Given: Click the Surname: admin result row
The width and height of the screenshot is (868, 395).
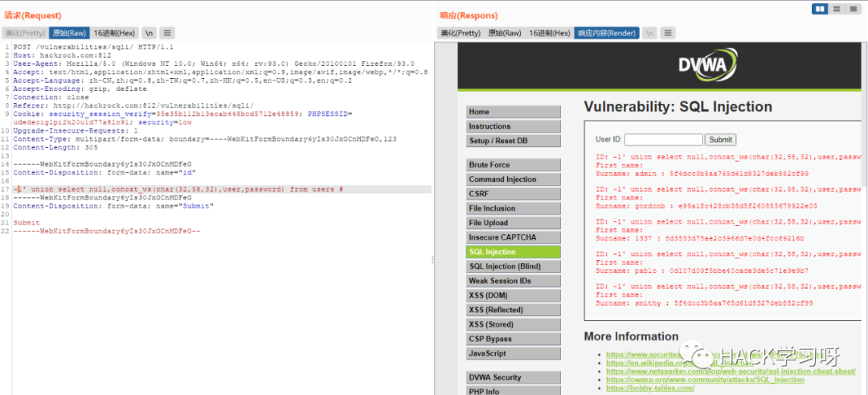Looking at the screenshot, I should (x=702, y=174).
